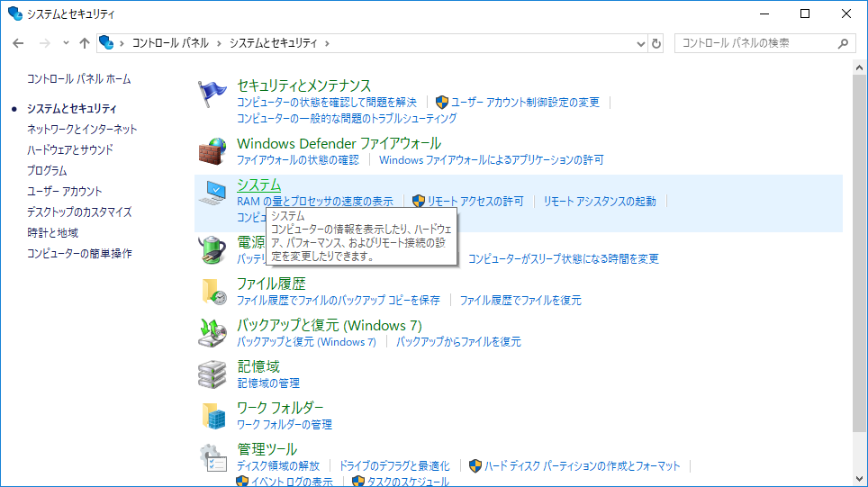The image size is (868, 487).
Task: Open ユーザー アカウント category
Action: tap(64, 191)
